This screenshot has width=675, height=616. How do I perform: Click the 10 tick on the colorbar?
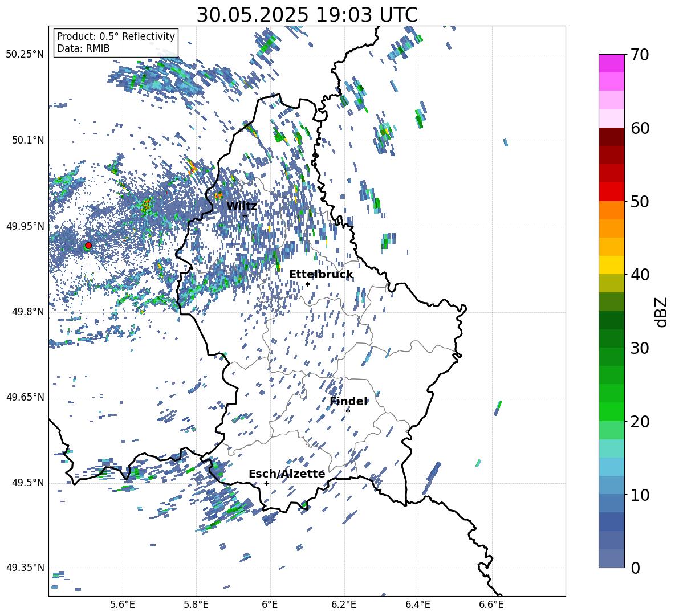click(640, 495)
